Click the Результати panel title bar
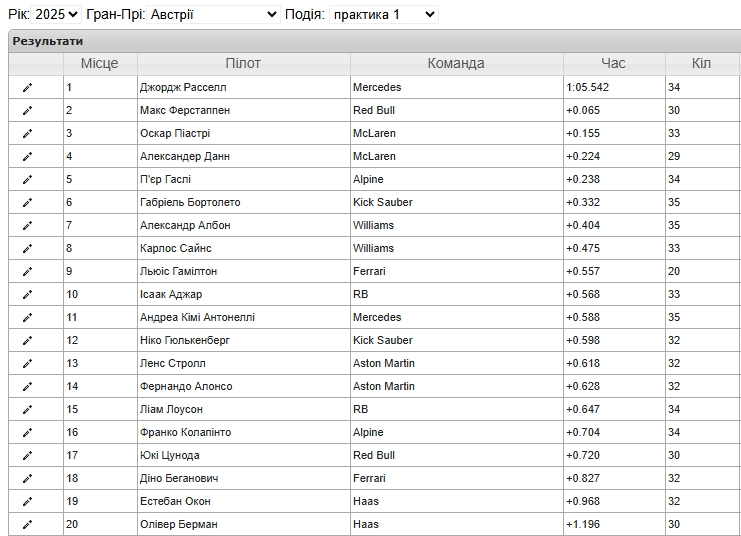The image size is (741, 536). pyautogui.click(x=375, y=41)
